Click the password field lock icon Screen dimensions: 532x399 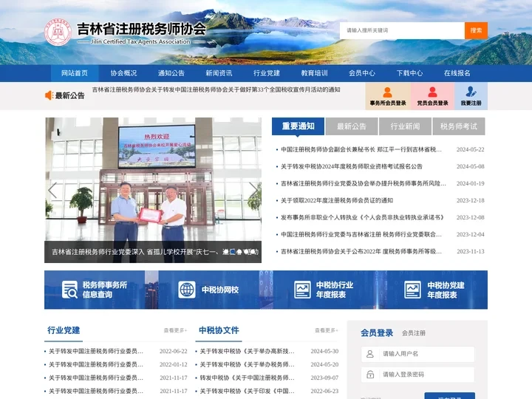click(370, 375)
